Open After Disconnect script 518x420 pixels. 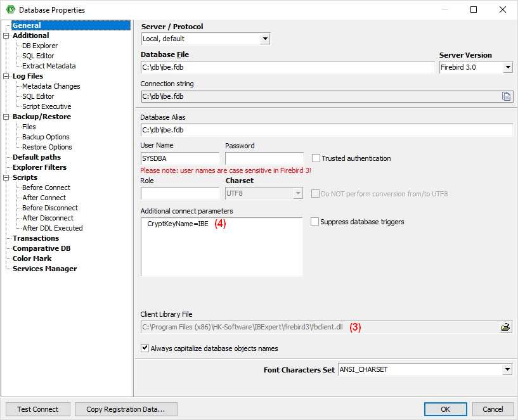click(x=48, y=219)
